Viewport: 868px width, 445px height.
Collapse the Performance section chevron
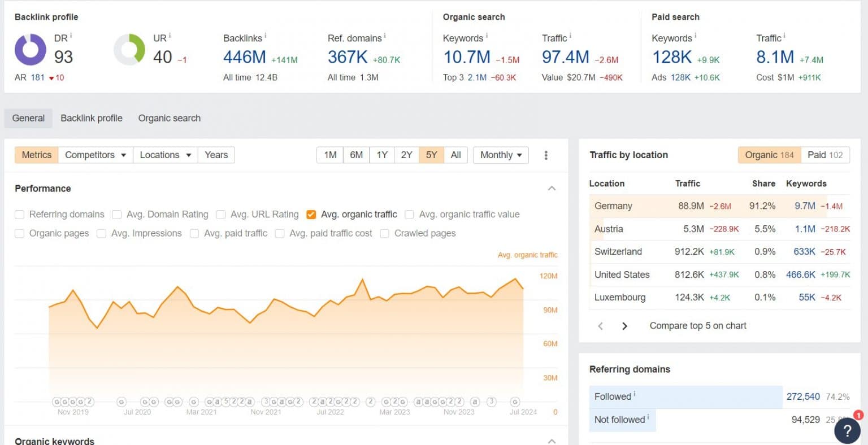pos(552,188)
